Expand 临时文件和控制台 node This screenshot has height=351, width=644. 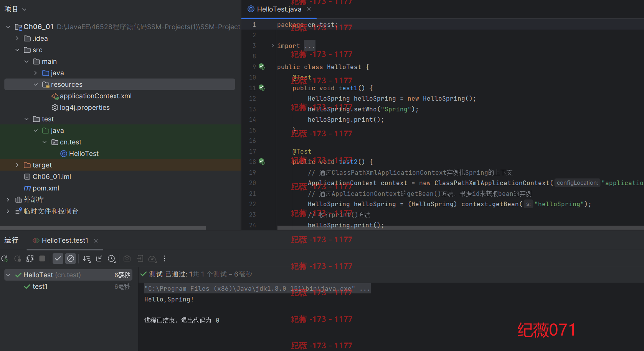coord(8,211)
